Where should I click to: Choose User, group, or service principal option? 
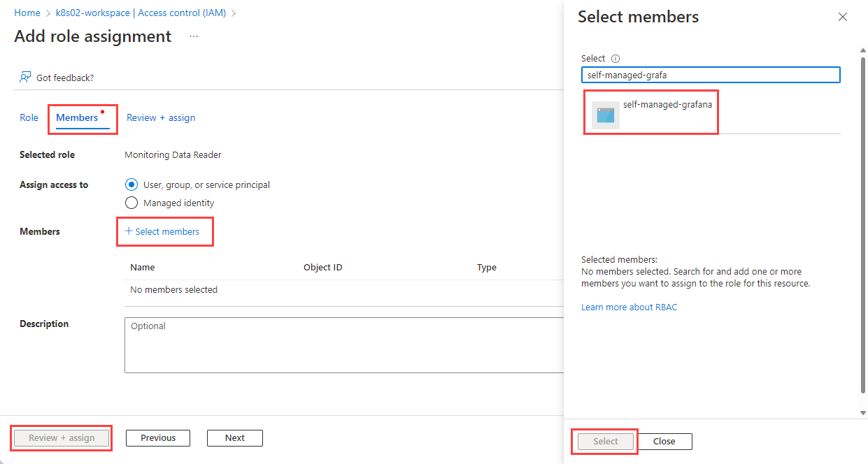point(131,184)
